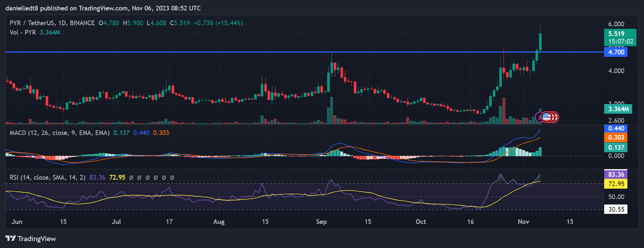Click the change value +0.738 (+15.44%)
Image resolution: width=644 pixels, height=248 pixels.
[x=218, y=23]
